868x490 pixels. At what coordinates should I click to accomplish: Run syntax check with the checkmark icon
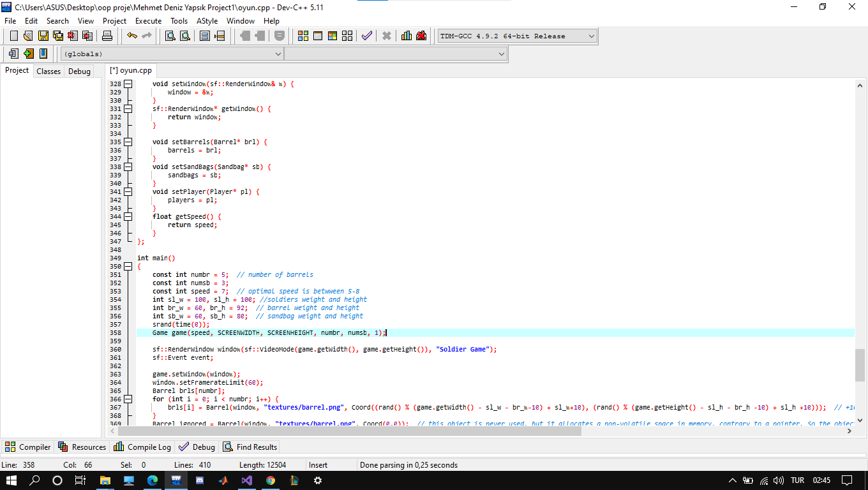pyautogui.click(x=366, y=36)
